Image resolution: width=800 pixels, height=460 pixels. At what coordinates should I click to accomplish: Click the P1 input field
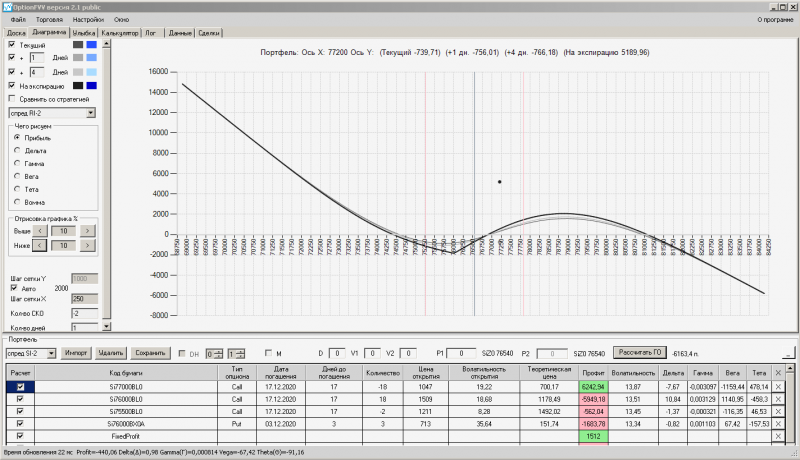pyautogui.click(x=461, y=353)
